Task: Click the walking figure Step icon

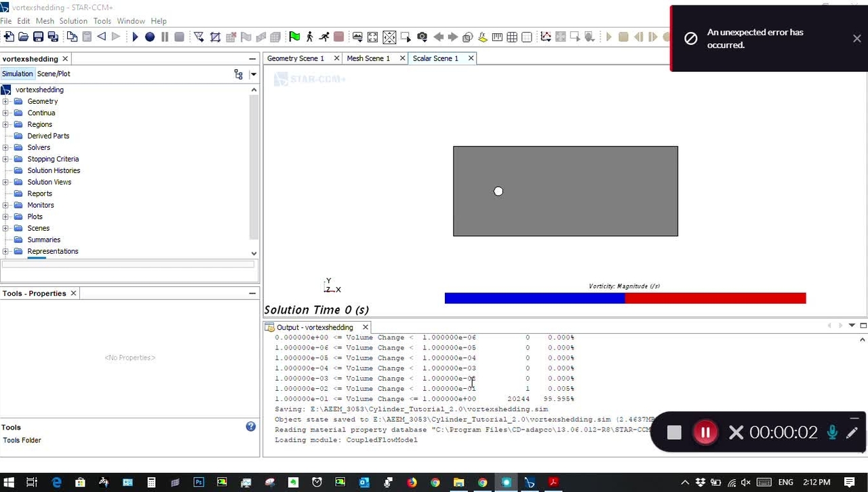Action: (x=309, y=37)
